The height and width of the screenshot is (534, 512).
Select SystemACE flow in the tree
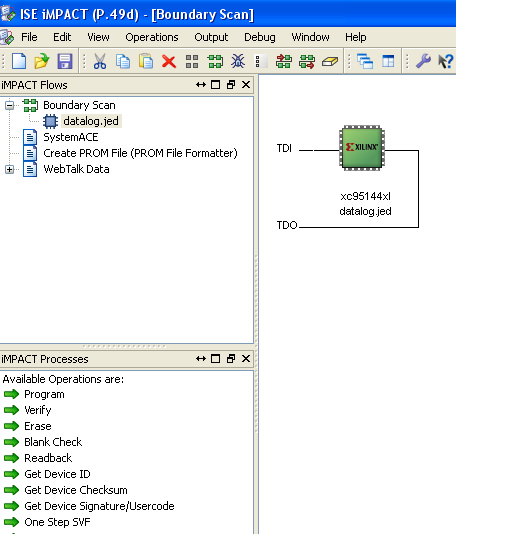click(x=71, y=137)
